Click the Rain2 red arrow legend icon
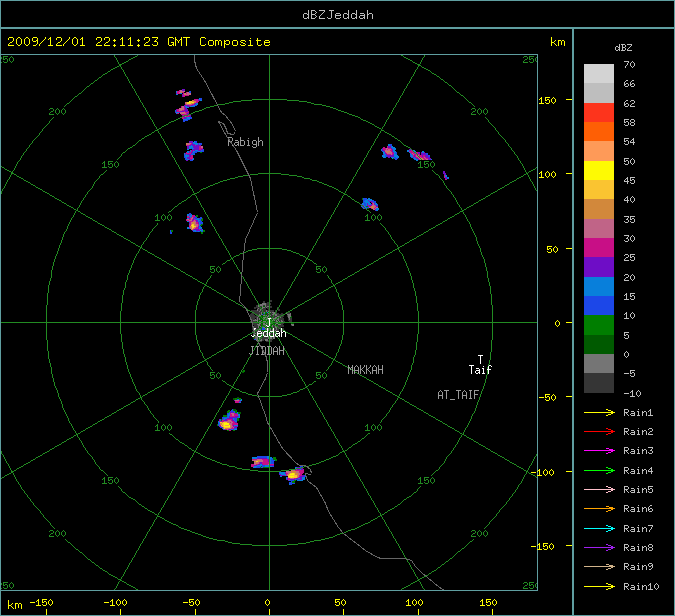This screenshot has width=675, height=616. pyautogui.click(x=599, y=431)
